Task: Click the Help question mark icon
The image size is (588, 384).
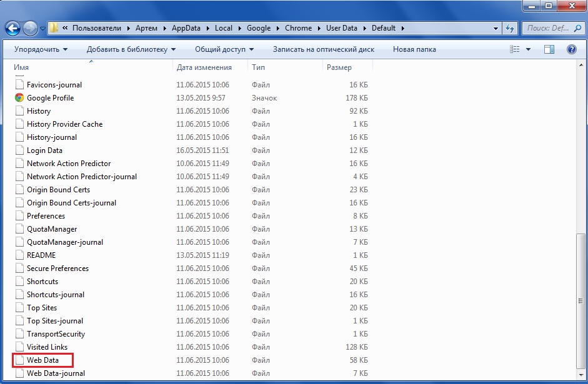Action: (x=571, y=49)
